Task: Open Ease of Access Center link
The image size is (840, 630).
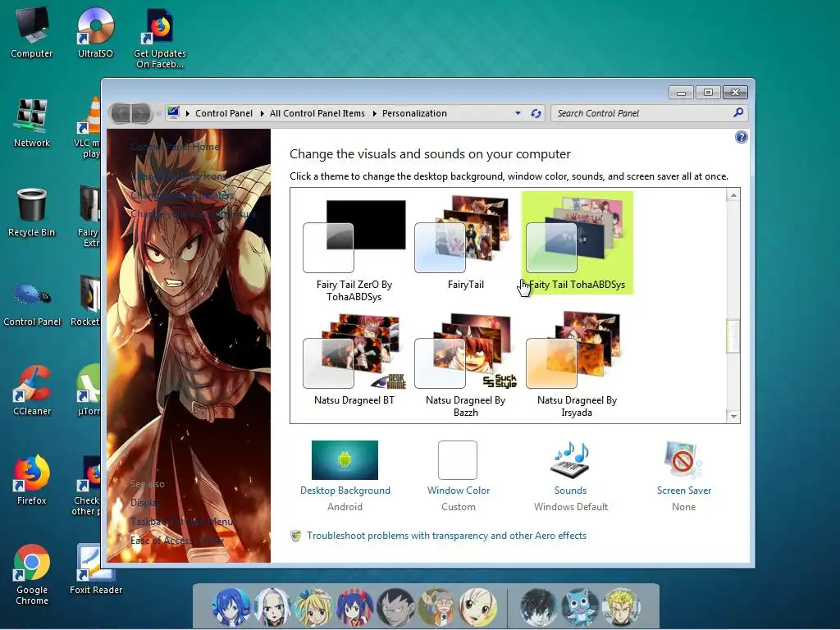Action: pyautogui.click(x=177, y=540)
